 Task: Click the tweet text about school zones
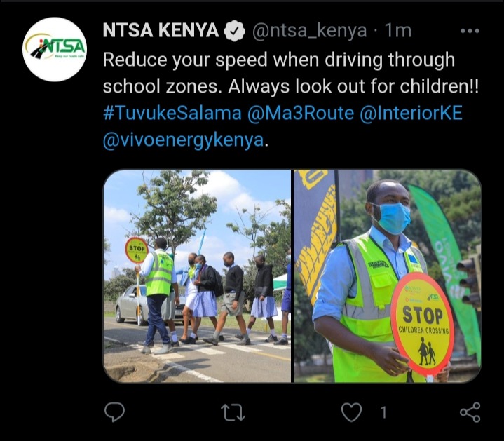[291, 73]
